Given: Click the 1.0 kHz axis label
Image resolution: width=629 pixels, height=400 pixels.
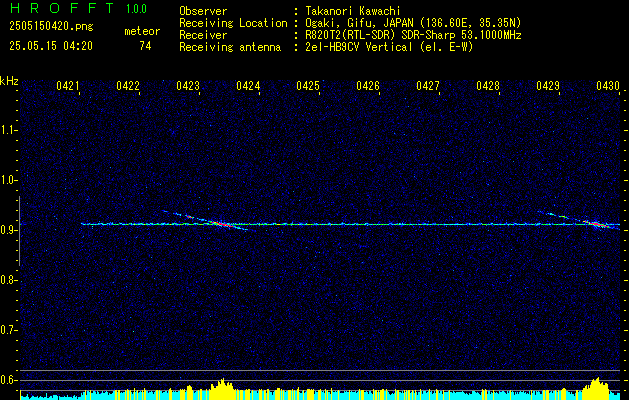Looking at the screenshot, I should point(7,180).
